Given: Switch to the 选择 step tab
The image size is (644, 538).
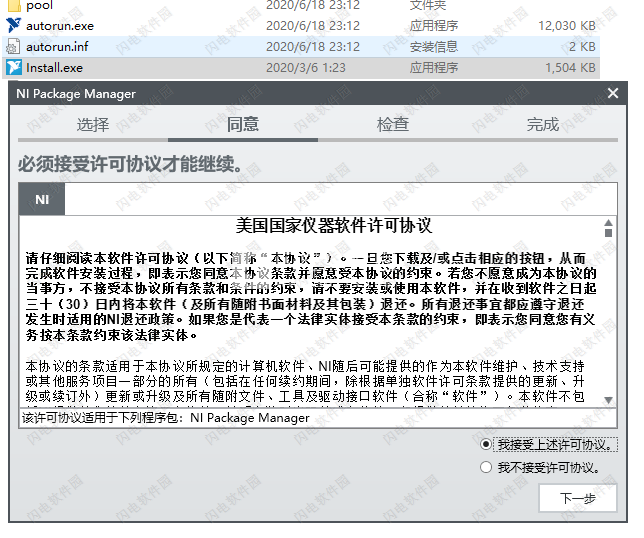Looking at the screenshot, I should (93, 124).
